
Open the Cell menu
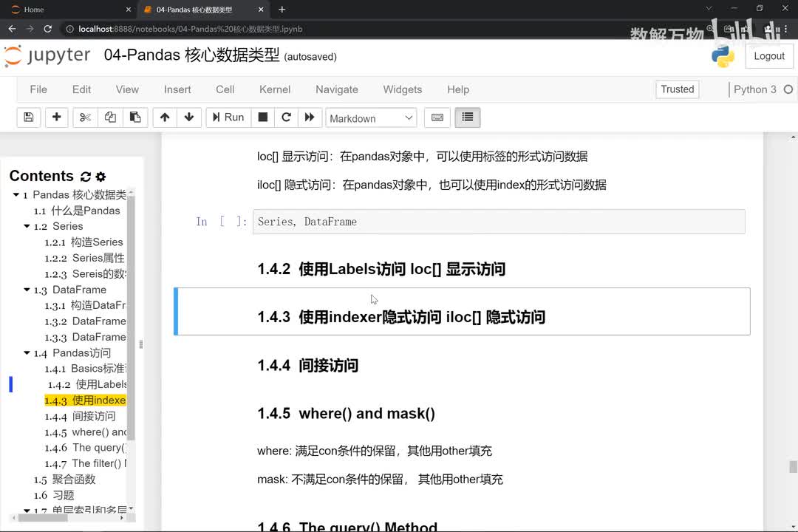pos(225,89)
